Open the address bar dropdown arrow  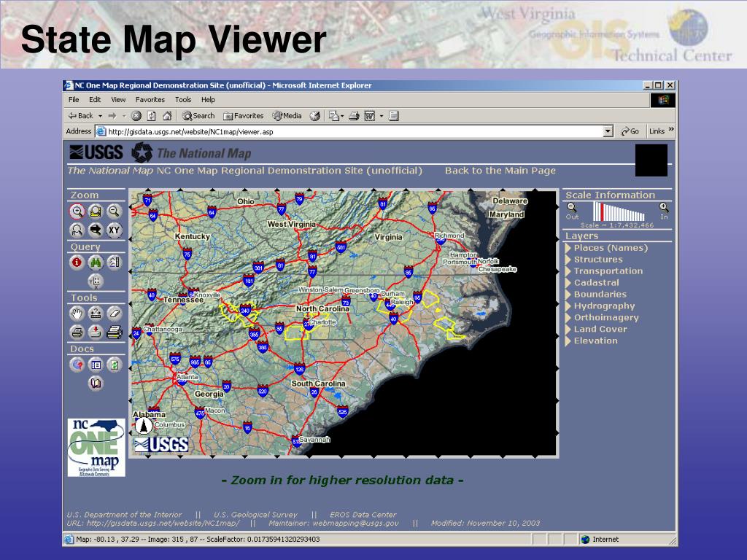(x=608, y=131)
